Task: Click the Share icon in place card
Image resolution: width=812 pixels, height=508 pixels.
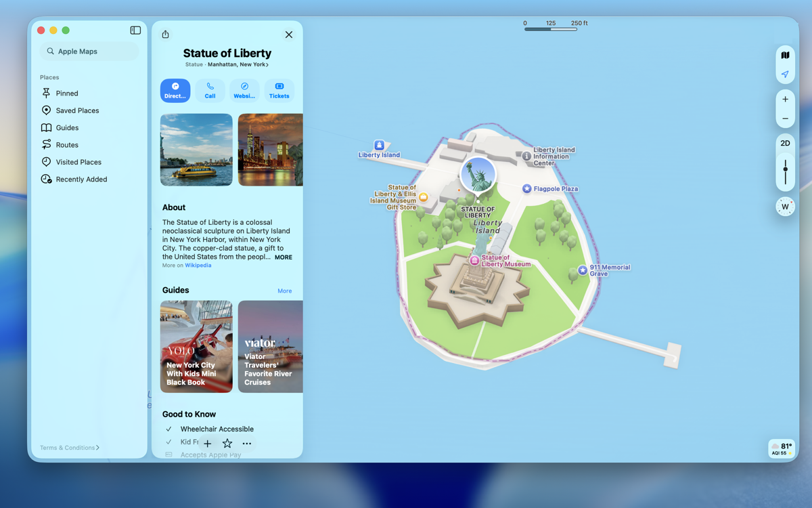Action: coord(165,35)
